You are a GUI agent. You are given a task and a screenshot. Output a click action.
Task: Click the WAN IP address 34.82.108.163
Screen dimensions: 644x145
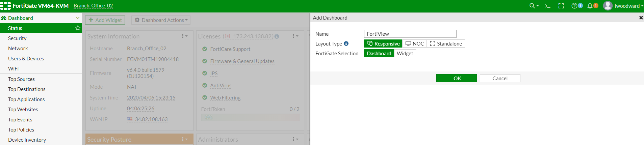point(151,119)
